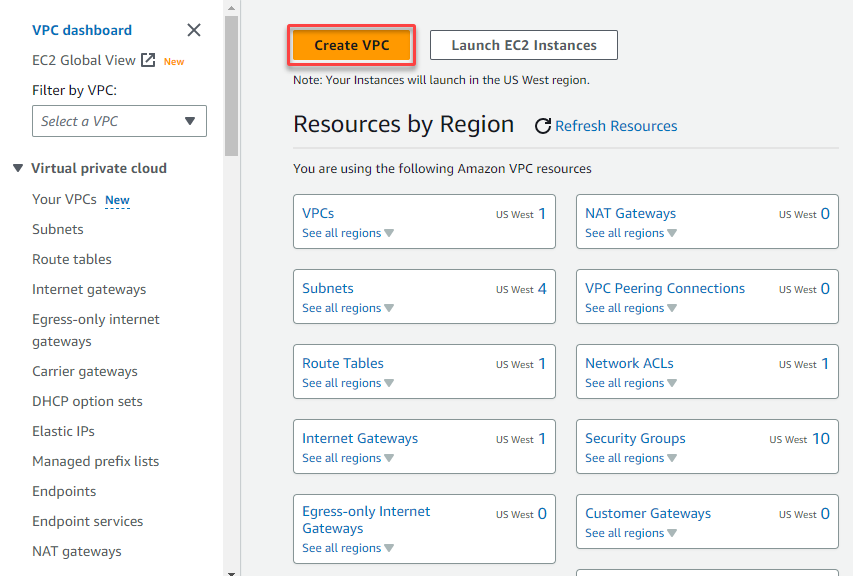
Task: Expand See all regions under VPCs
Action: (348, 233)
